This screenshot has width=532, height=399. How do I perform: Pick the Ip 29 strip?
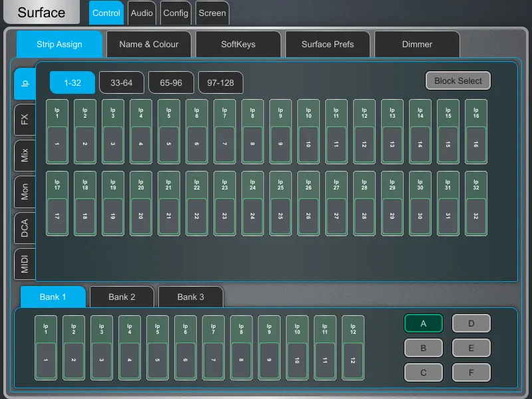tap(392, 203)
